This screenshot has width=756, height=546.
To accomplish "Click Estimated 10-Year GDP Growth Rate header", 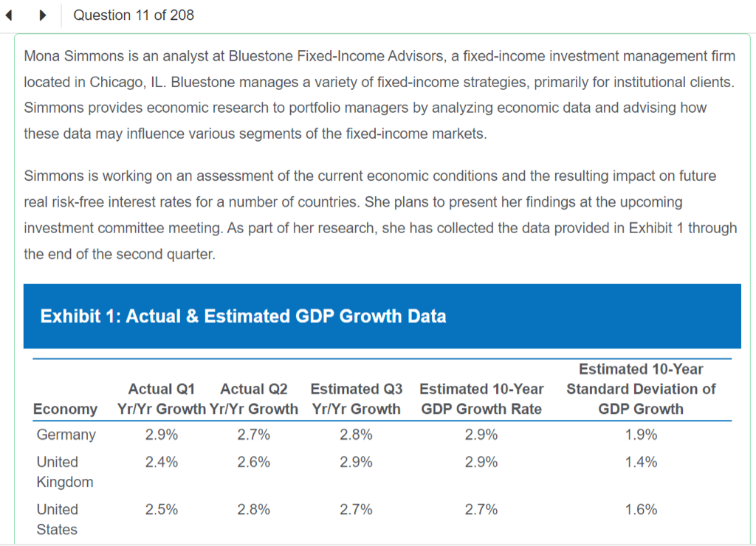I will [x=481, y=398].
